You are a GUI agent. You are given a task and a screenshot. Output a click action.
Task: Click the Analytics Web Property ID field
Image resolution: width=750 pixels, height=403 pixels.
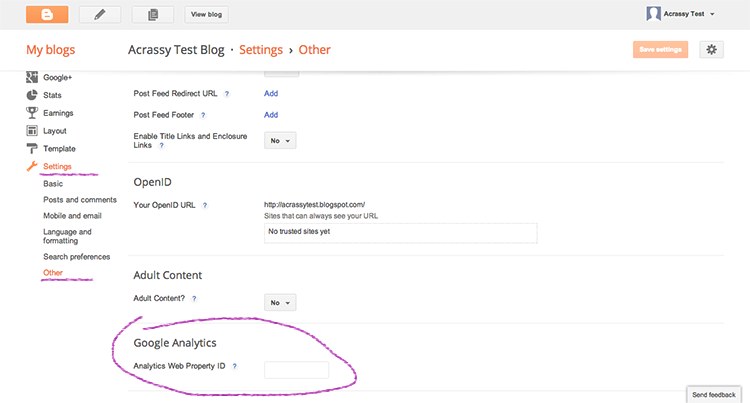pos(296,370)
